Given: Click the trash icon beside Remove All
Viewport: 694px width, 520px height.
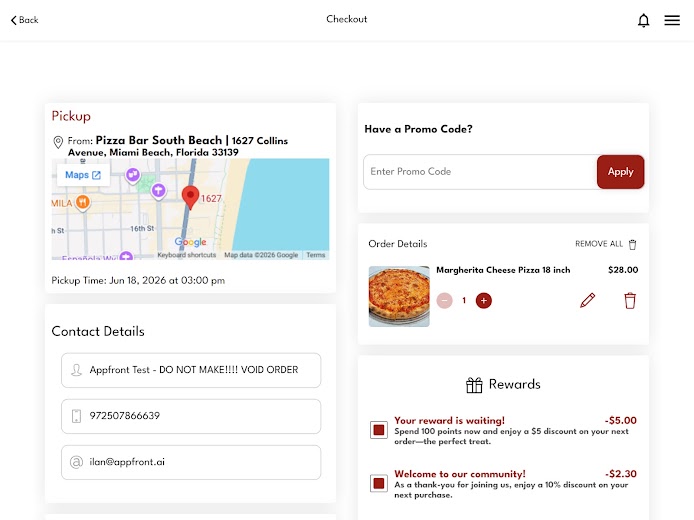Looking at the screenshot, I should (x=632, y=244).
